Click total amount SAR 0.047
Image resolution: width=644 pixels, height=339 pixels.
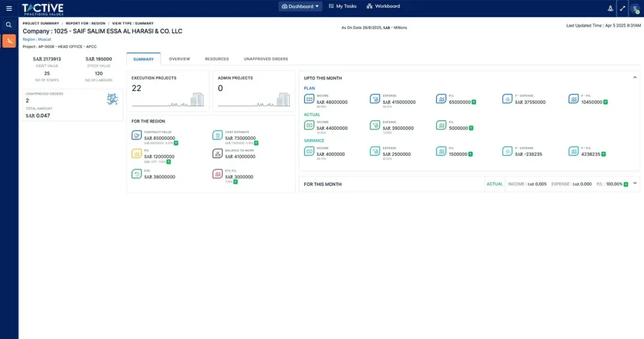point(38,116)
